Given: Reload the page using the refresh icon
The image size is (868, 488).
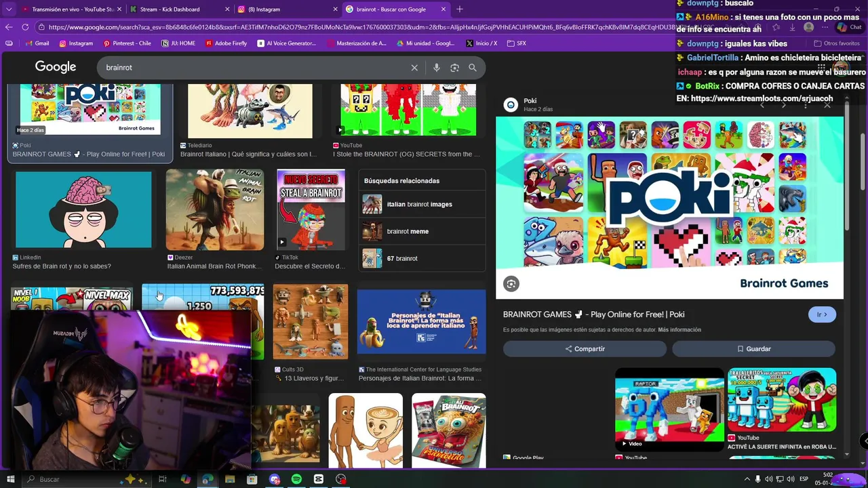Looking at the screenshot, I should [25, 27].
